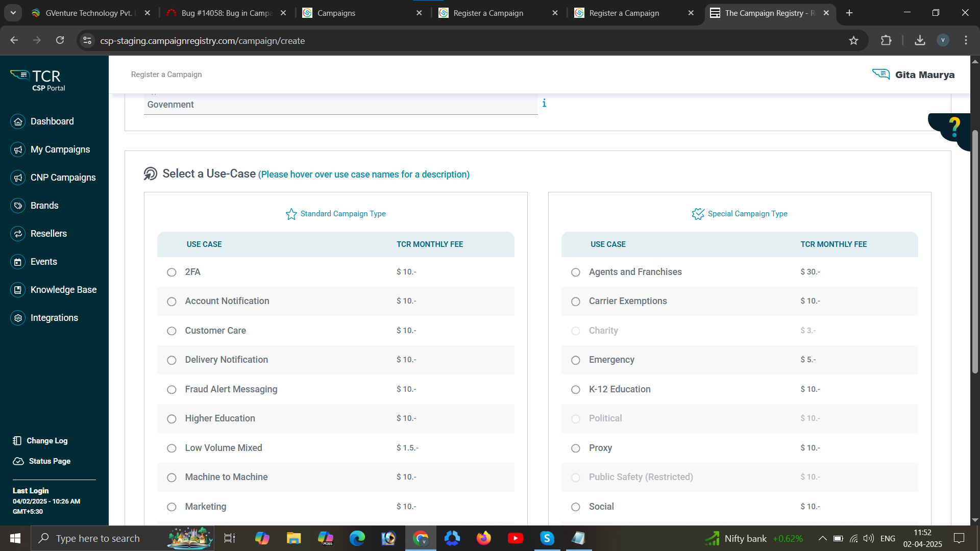Open a new browser tab
This screenshot has width=980, height=551.
849,13
